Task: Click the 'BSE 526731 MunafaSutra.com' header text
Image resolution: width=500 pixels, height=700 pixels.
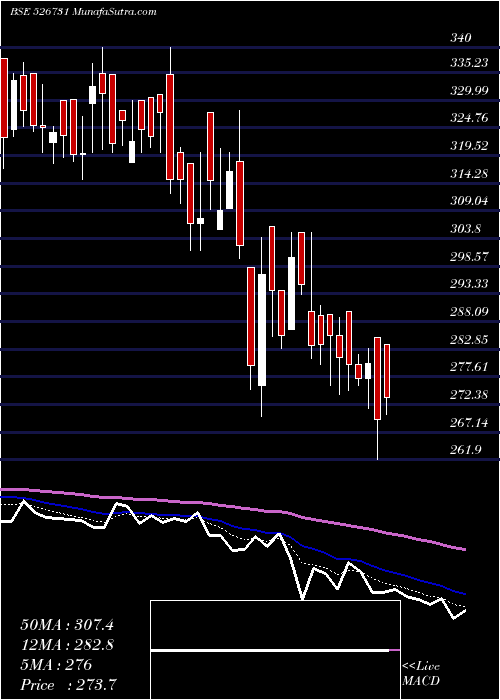Action: [x=83, y=12]
